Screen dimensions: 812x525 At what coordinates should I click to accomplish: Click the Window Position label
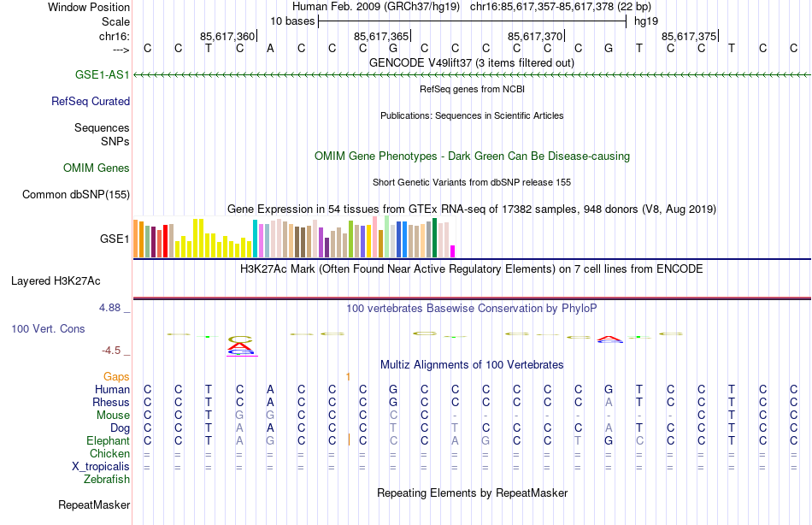tap(89, 7)
